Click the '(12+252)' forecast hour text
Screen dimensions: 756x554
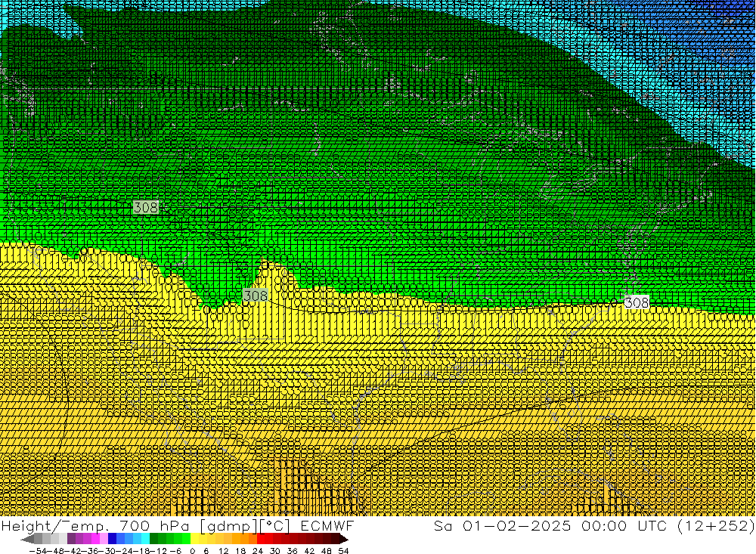[x=715, y=525]
